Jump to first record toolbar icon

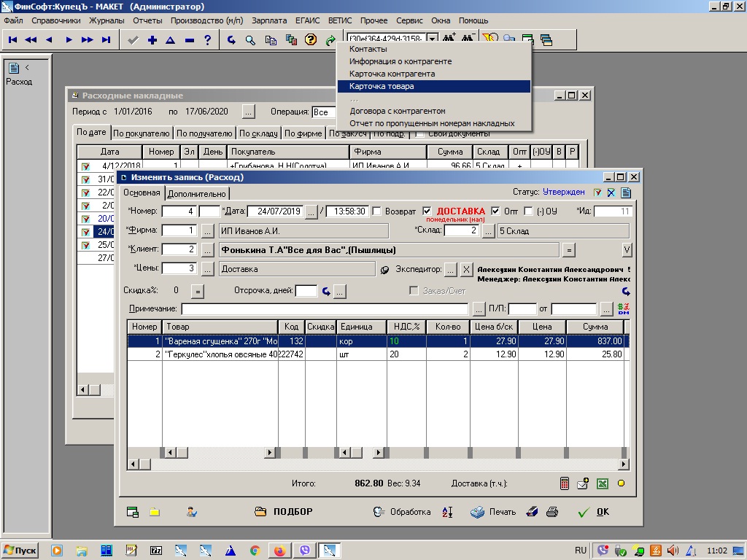(13, 40)
